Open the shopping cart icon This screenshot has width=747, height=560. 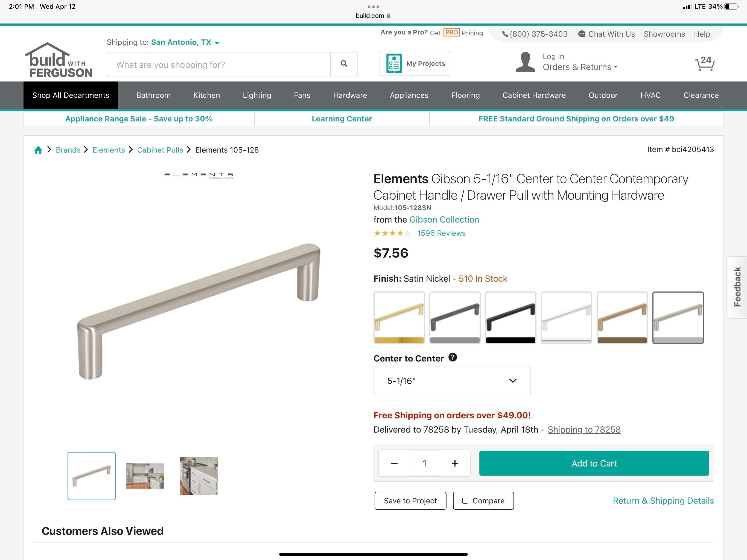coord(704,63)
